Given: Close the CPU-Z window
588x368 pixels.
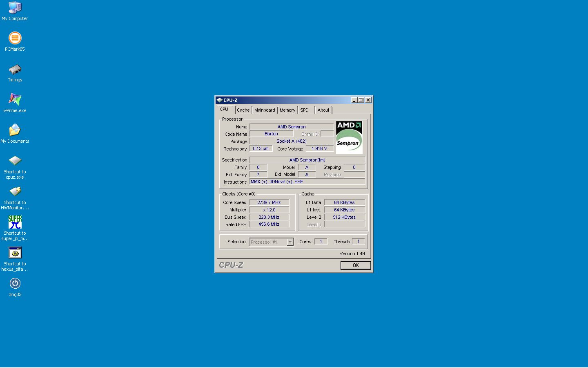Looking at the screenshot, I should click(x=368, y=100).
